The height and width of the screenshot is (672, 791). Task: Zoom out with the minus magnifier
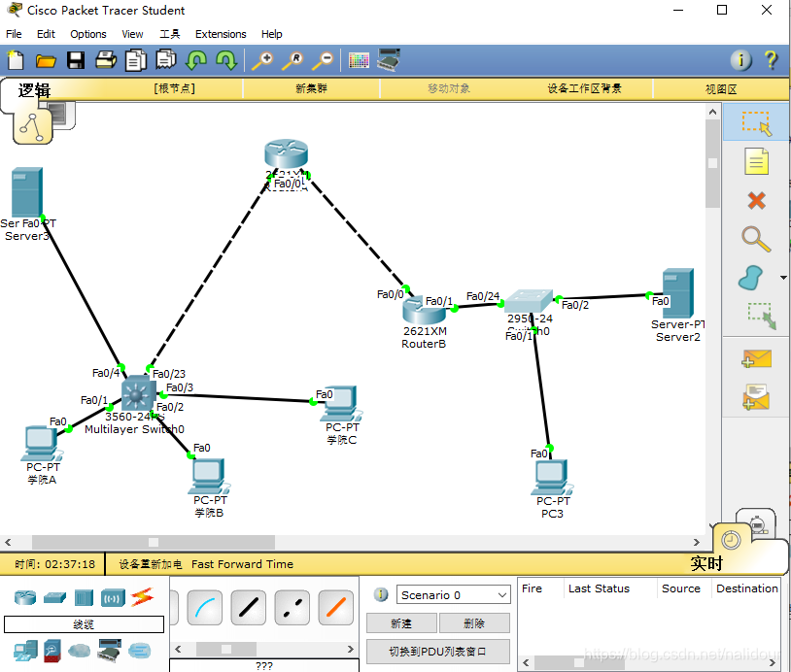coord(323,60)
